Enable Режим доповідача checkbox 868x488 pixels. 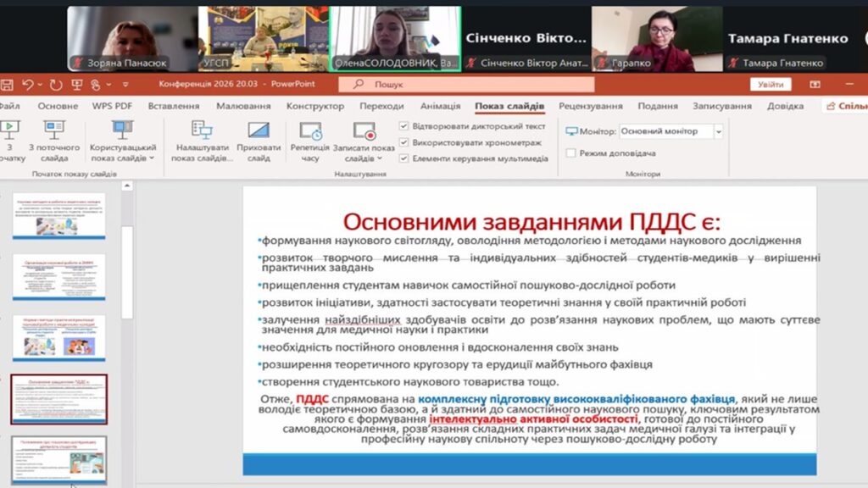[x=571, y=153]
